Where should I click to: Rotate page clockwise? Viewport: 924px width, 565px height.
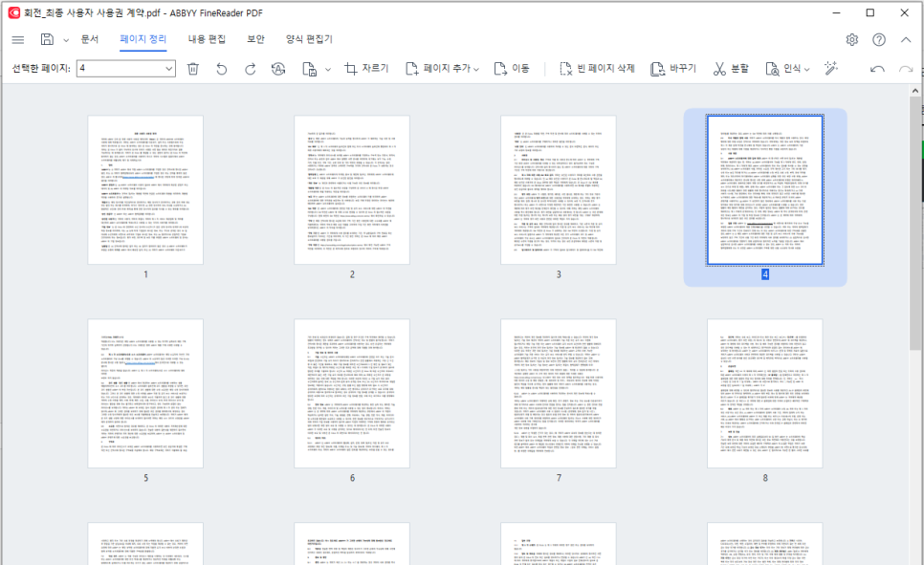pyautogui.click(x=251, y=69)
